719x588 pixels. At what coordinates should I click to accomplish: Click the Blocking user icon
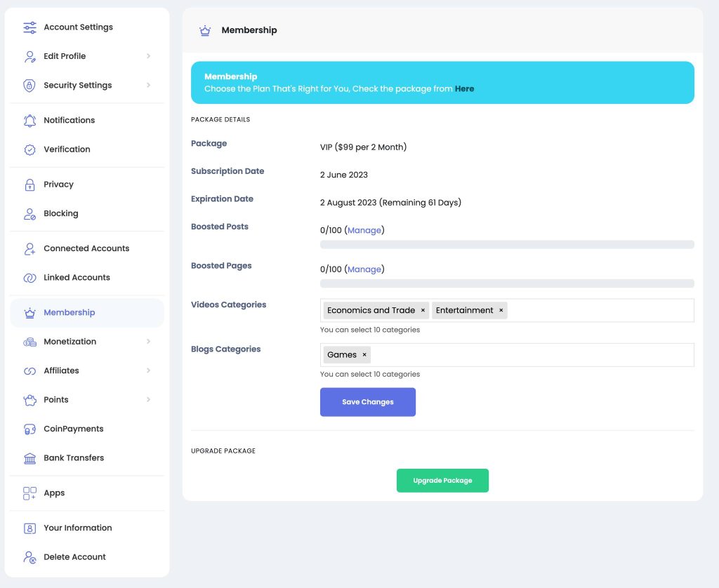pyautogui.click(x=29, y=213)
